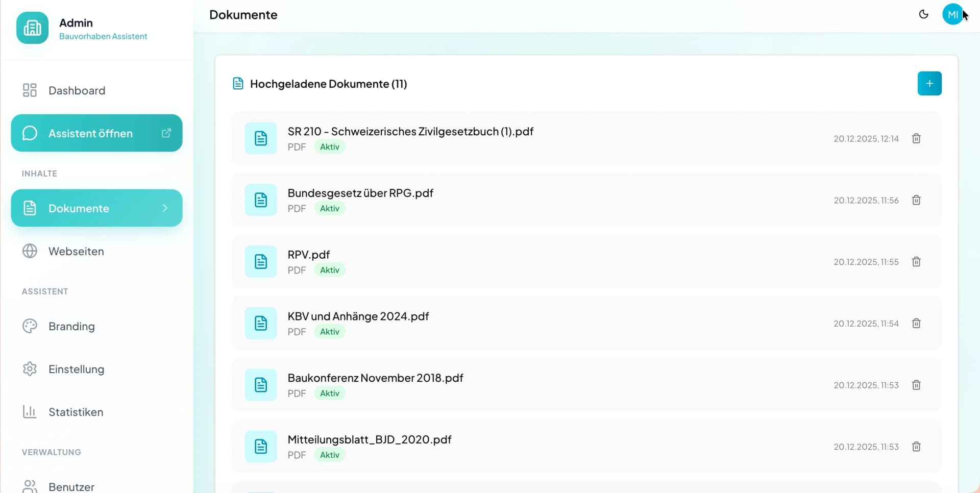Toggle dark mode moon icon
The height and width of the screenshot is (493, 980).
point(923,14)
